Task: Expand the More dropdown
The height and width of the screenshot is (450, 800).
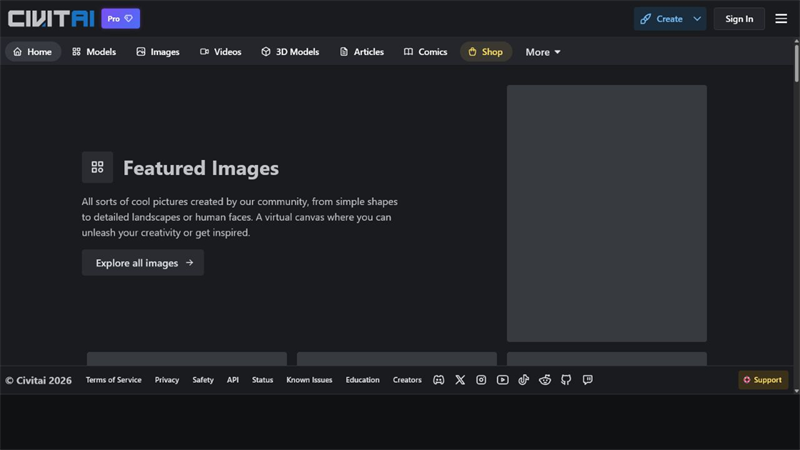Action: (x=543, y=52)
